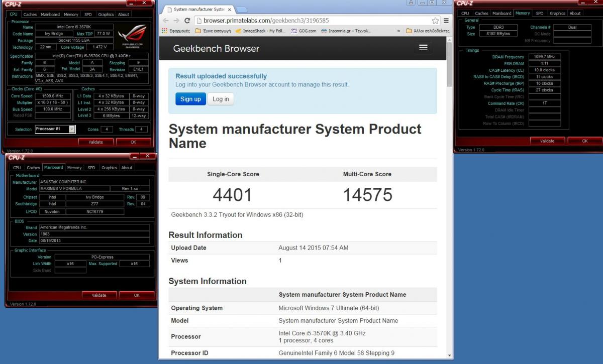Open the Έγινε εισαγωγή bookmarks folder
This screenshot has width=603, height=364.
(213, 31)
